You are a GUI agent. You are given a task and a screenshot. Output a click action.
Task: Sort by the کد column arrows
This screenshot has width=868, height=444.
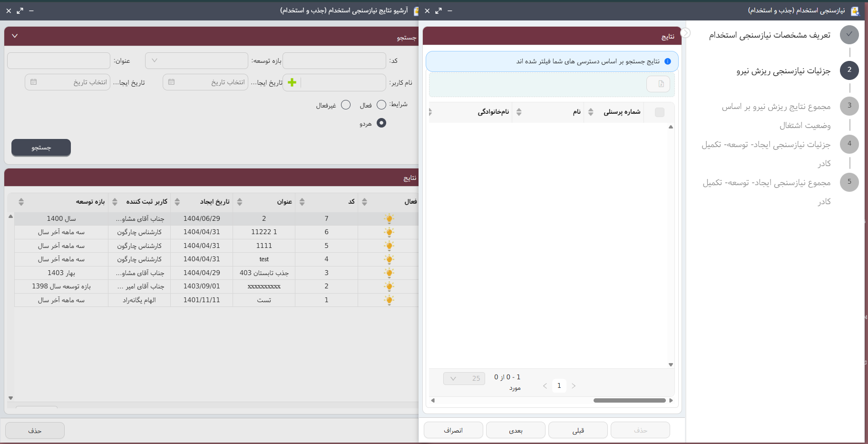point(364,202)
